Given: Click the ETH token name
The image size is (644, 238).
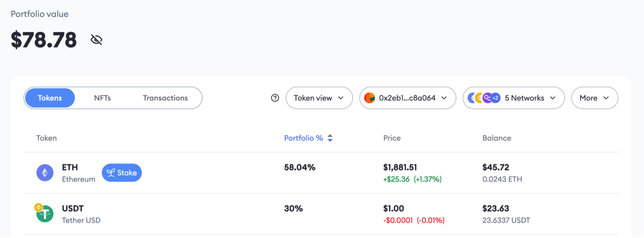Looking at the screenshot, I should point(70,167).
